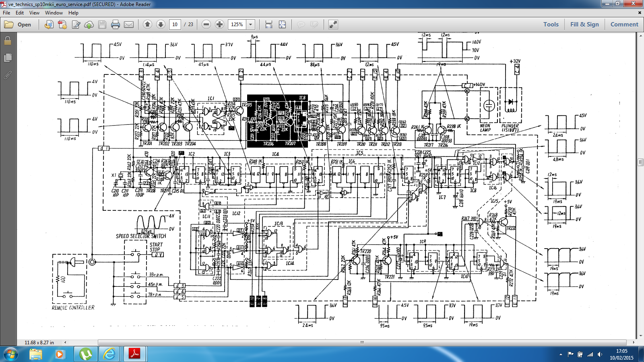Open the Edit menu

tap(20, 13)
